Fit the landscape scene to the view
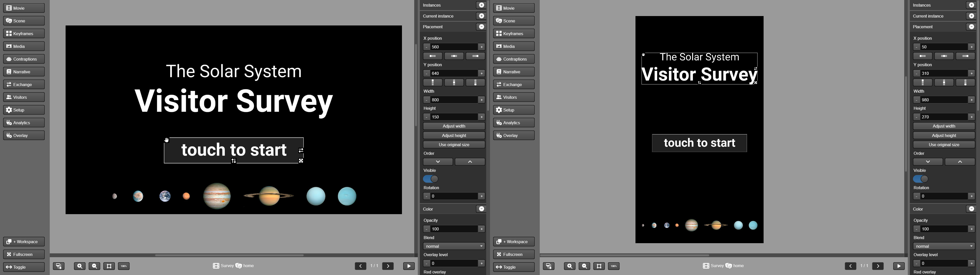Viewport: 980px width, 275px height. coord(109,266)
